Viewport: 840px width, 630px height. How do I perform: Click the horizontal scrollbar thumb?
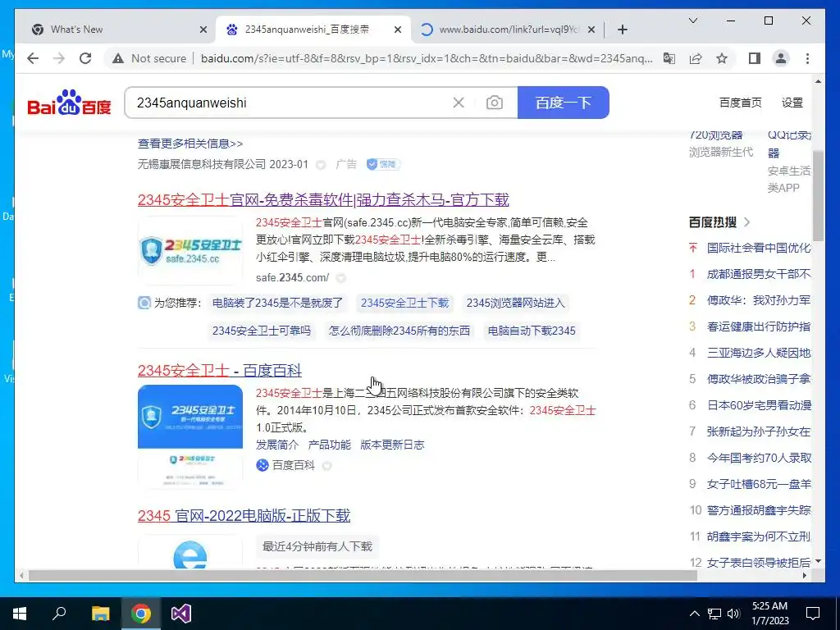(363, 575)
